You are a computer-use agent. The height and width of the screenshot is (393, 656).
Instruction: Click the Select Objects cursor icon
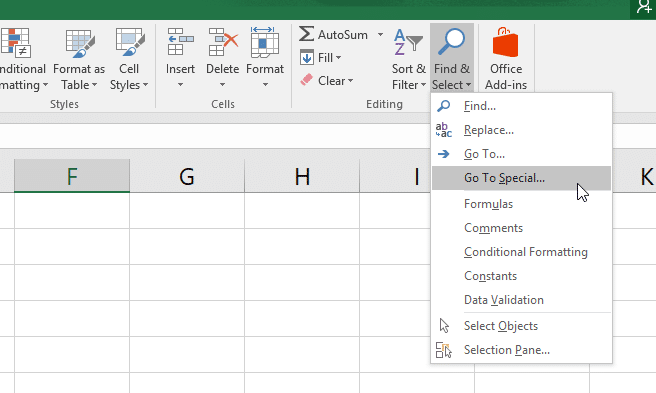point(444,326)
